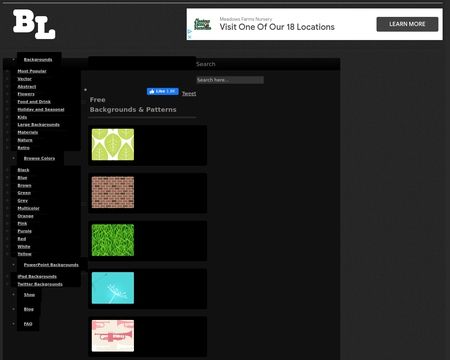Click the Facebook Like button
Viewport: 450px width, 360px height.
(x=163, y=91)
